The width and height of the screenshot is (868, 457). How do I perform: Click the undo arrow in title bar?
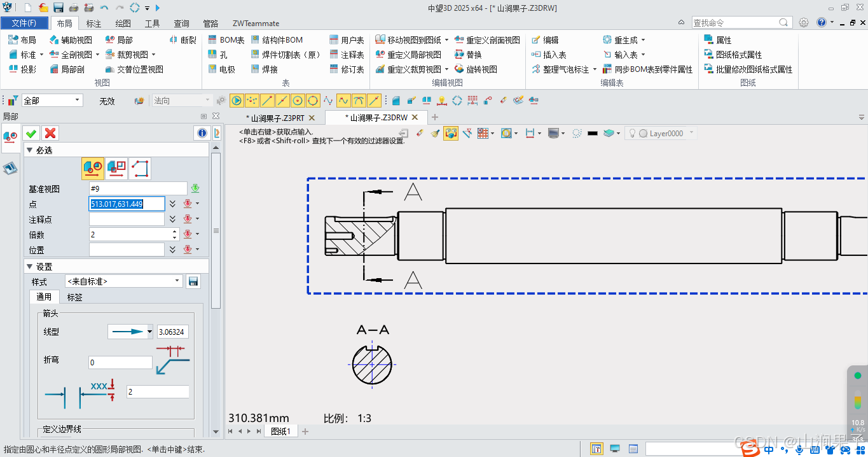click(104, 8)
